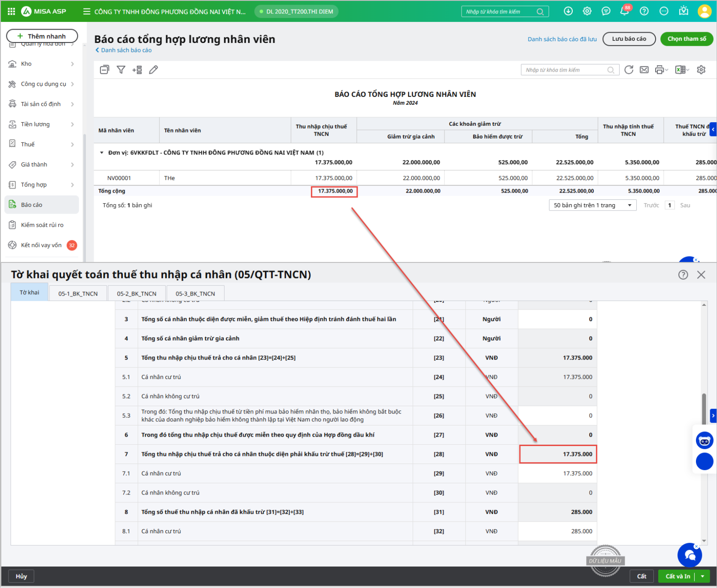Open the notifications bell in top bar

(x=624, y=11)
